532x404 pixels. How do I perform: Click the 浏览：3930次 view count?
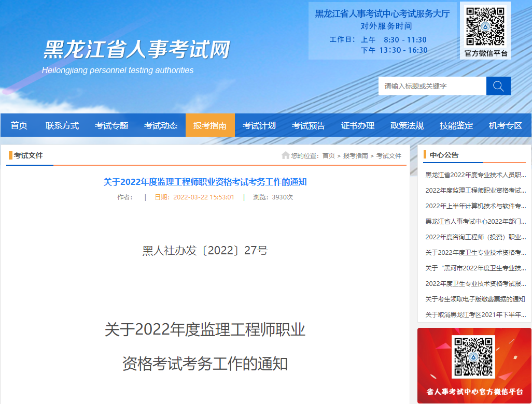click(273, 197)
